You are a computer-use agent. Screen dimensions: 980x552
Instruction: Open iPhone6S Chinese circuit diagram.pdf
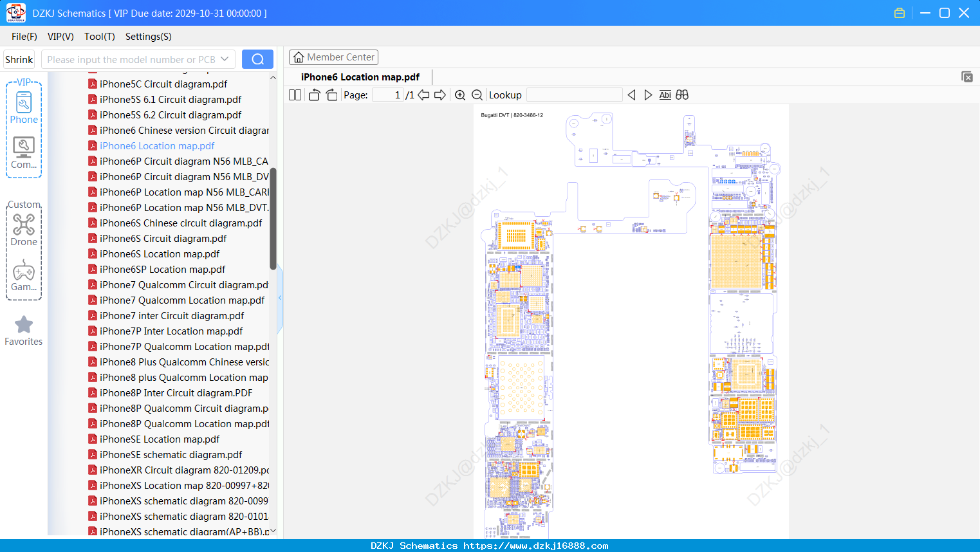click(181, 223)
